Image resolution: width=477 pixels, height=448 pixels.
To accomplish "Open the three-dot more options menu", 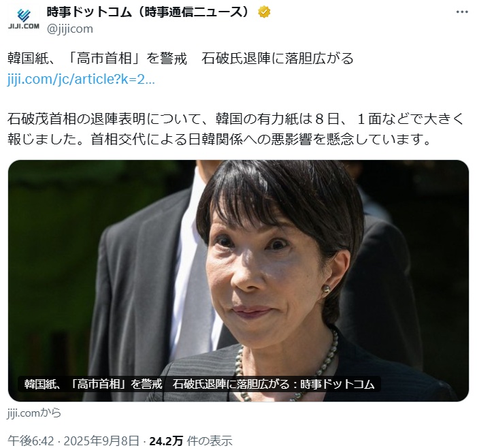I will pos(462,12).
